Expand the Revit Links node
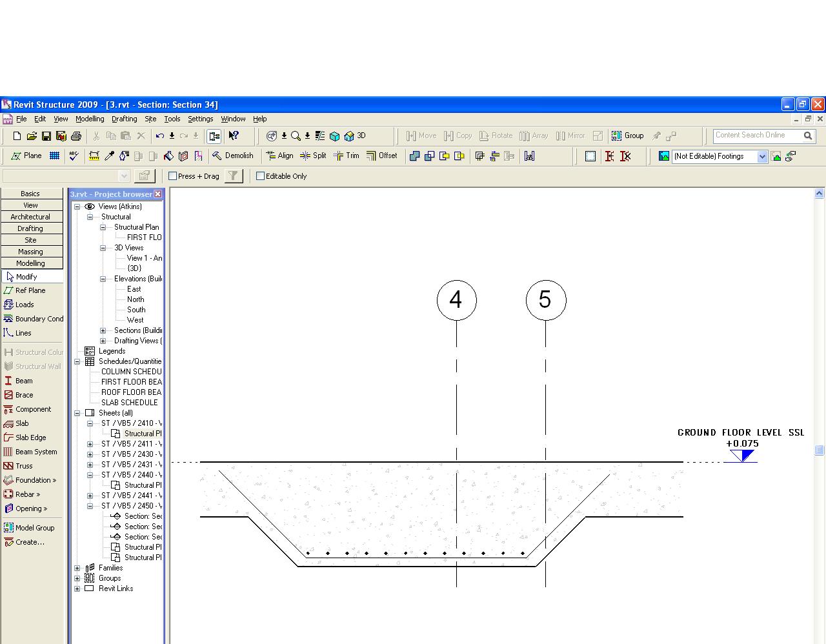 (x=77, y=589)
